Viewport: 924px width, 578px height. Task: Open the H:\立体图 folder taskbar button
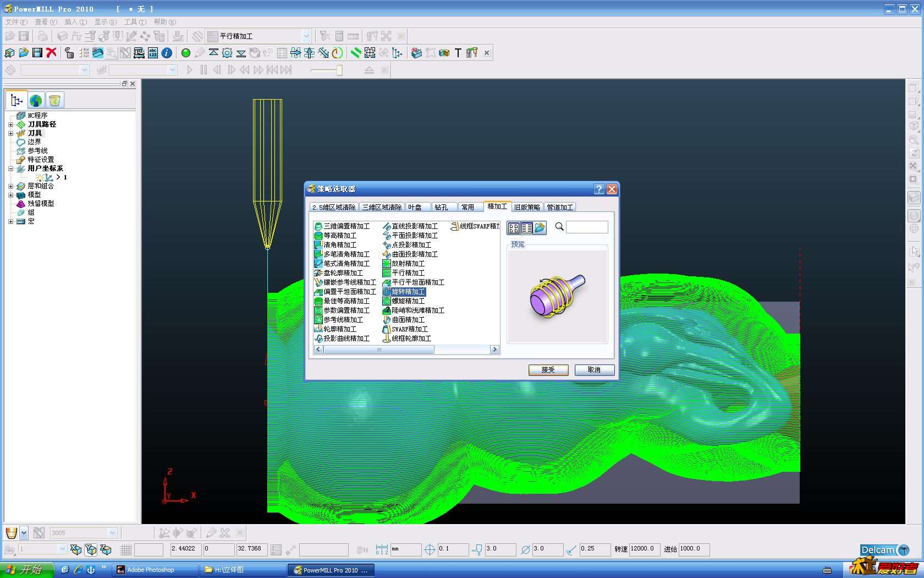click(x=242, y=570)
